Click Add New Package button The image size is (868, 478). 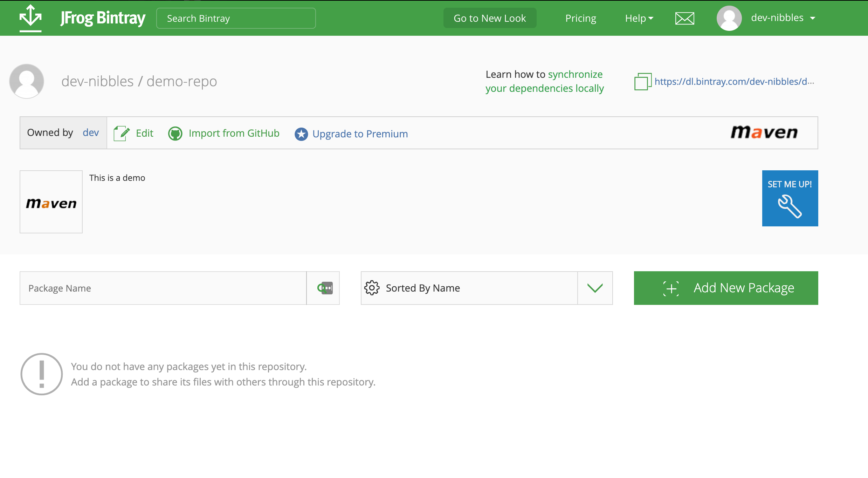(726, 288)
